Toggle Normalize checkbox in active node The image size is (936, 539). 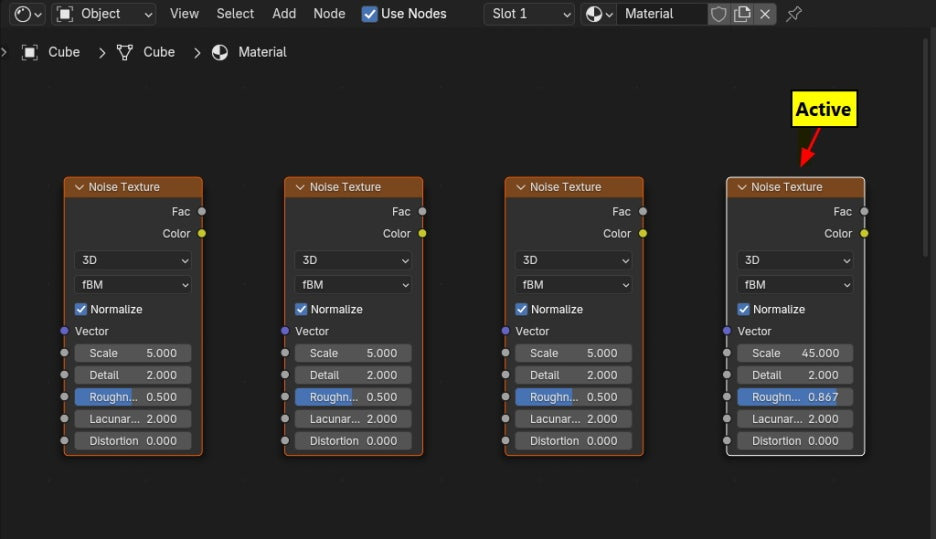(743, 309)
